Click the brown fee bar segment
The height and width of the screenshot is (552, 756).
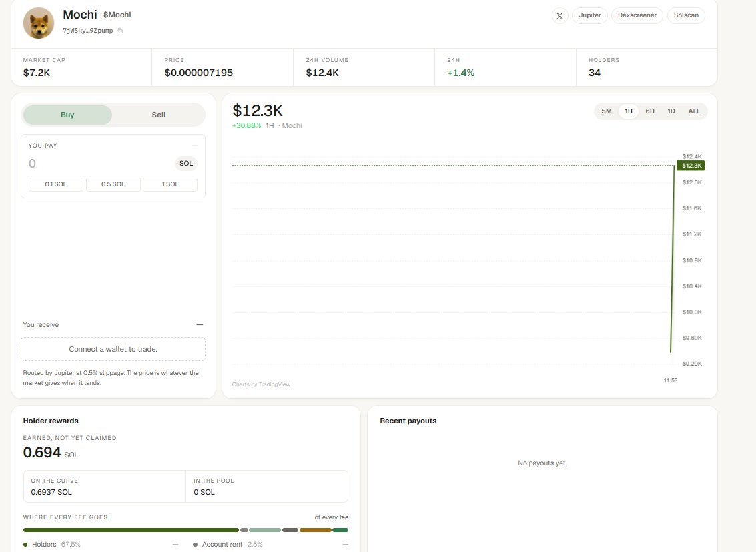click(x=316, y=530)
